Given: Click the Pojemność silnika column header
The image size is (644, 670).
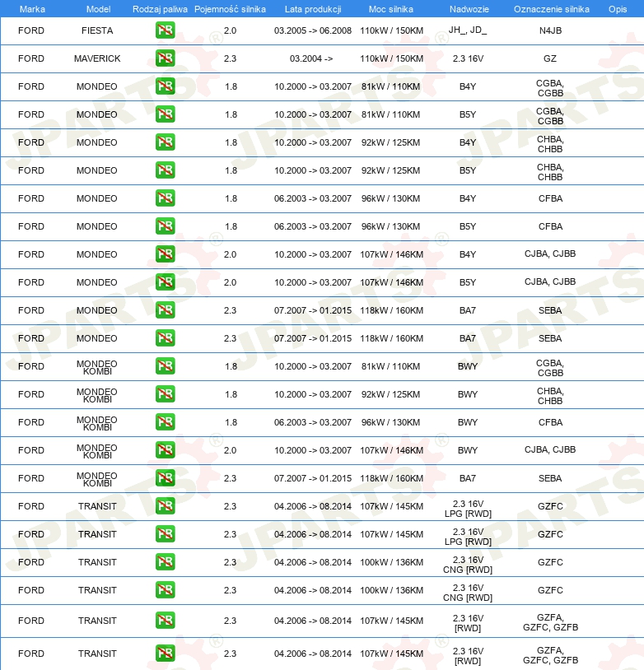Looking at the screenshot, I should (230, 9).
